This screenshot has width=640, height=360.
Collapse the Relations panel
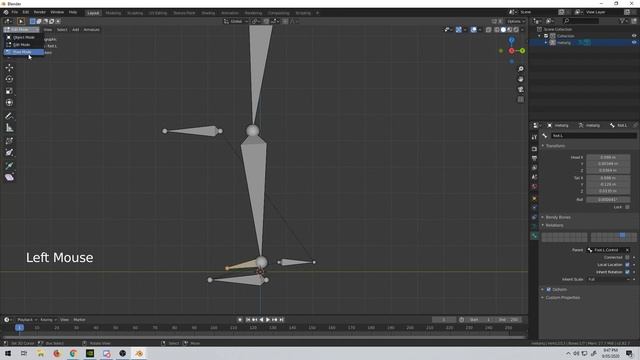point(554,225)
